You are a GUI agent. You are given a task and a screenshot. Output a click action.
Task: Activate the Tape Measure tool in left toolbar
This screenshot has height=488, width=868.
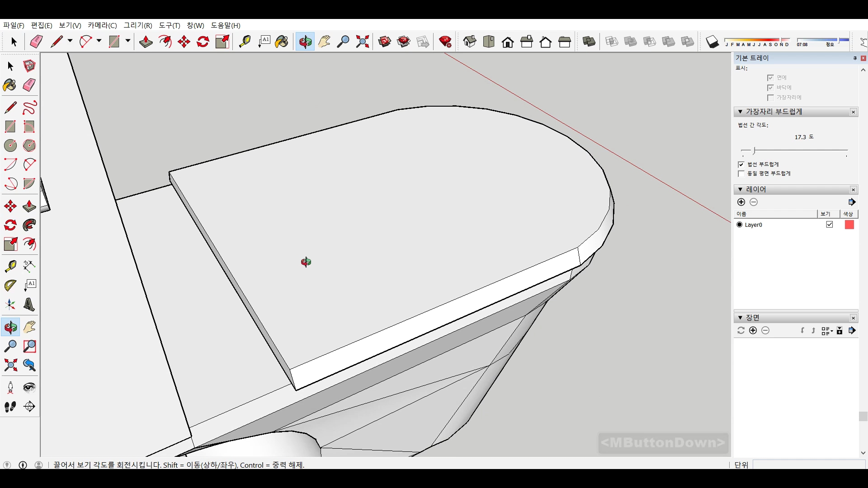10,266
